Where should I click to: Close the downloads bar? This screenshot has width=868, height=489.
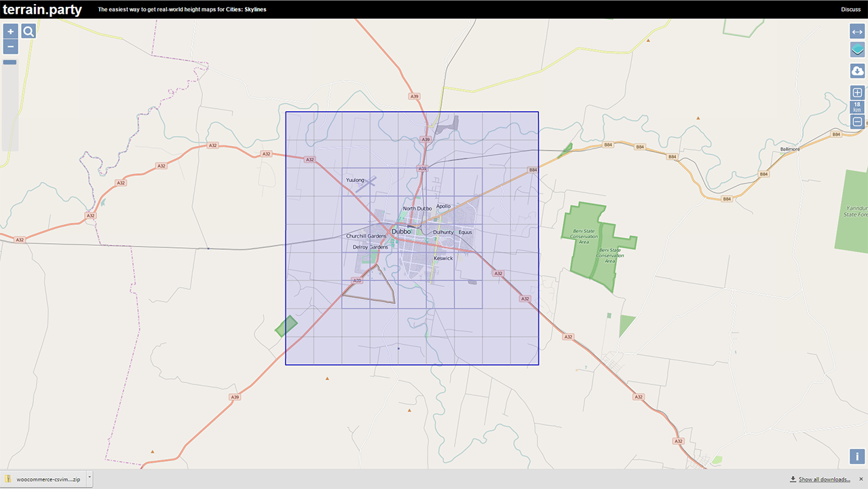[x=861, y=479]
